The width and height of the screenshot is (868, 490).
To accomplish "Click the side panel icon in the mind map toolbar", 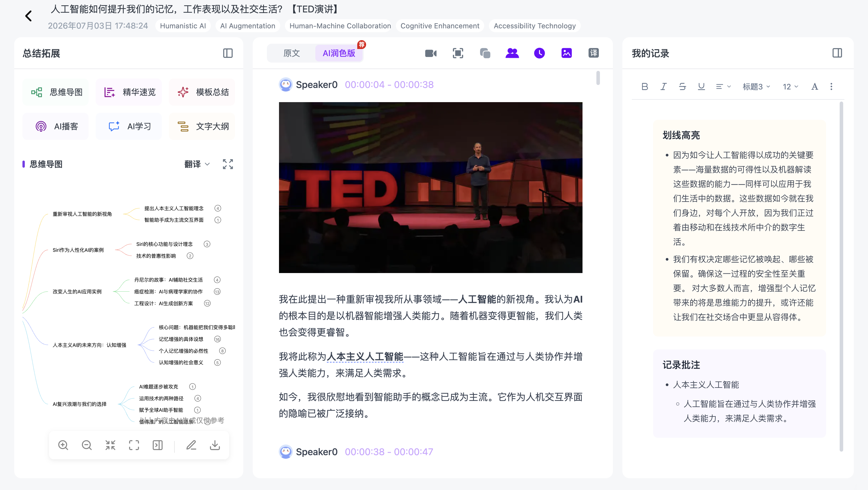I will click(157, 445).
